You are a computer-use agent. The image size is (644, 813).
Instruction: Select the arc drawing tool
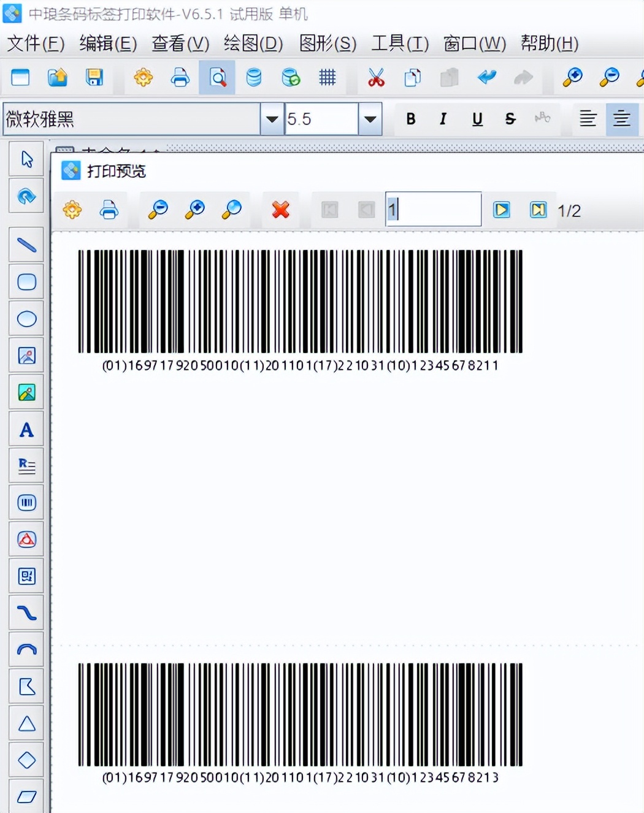click(x=26, y=650)
